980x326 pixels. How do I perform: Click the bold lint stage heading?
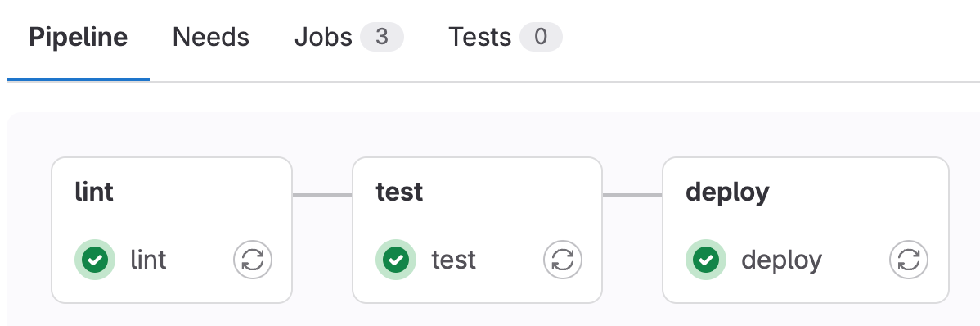(94, 192)
